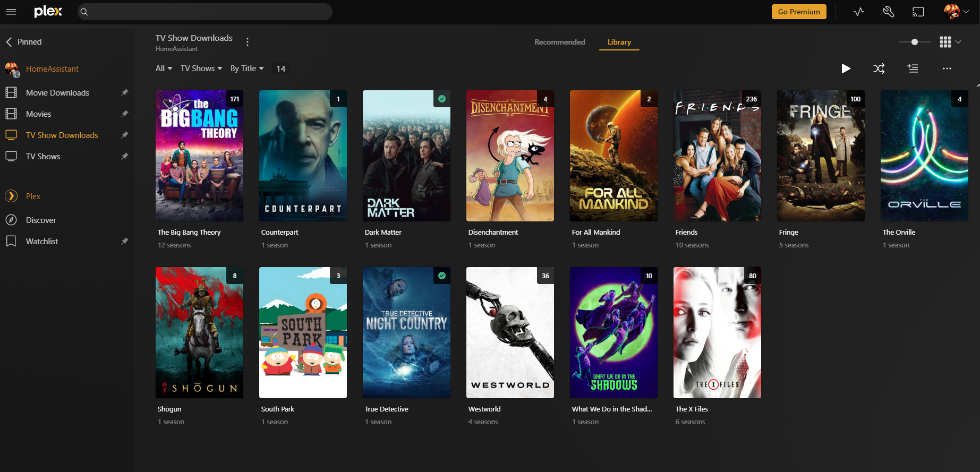Click the Cast to device icon

[x=918, y=12]
